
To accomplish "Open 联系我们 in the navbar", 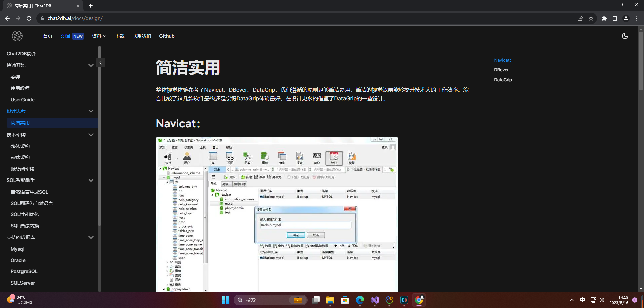I will click(142, 36).
